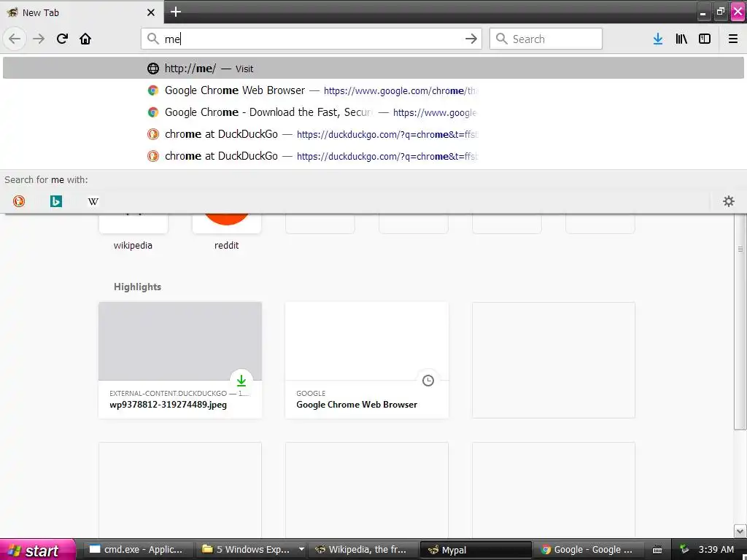The height and width of the screenshot is (560, 747).
Task: Open the Library icon
Action: (x=681, y=39)
